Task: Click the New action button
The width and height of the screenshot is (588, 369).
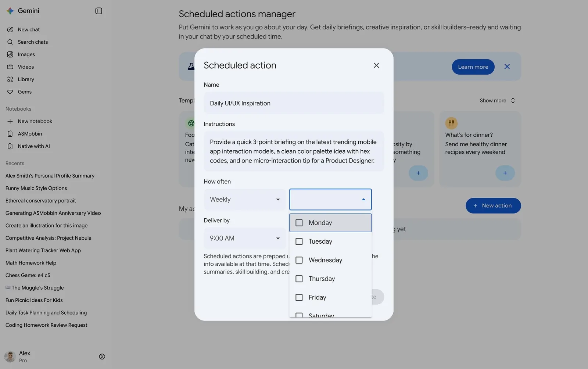Action: coord(493,206)
